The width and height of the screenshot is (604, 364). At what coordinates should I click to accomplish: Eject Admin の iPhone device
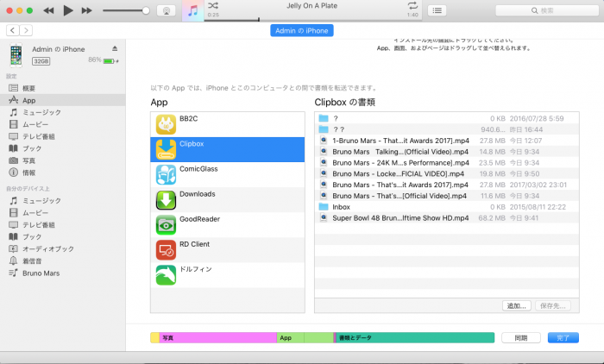[115, 48]
